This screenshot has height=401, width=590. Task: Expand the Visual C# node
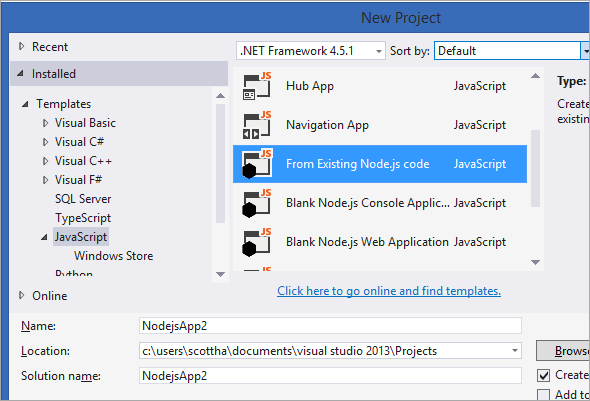point(45,142)
